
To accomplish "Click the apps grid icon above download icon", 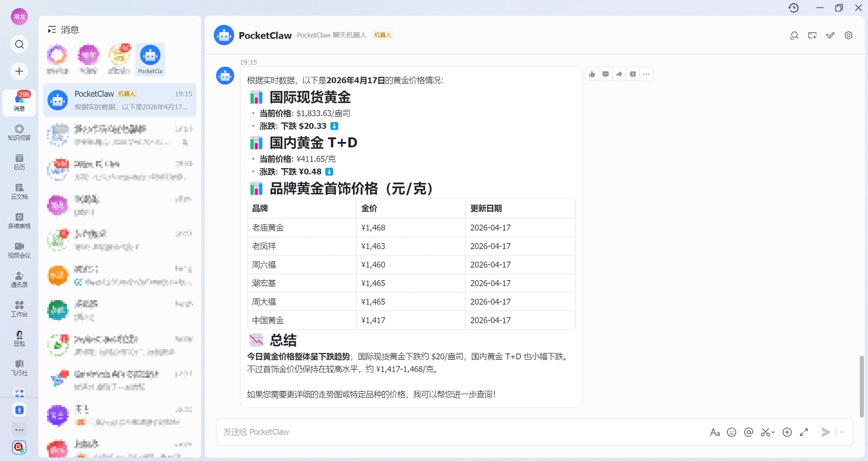I will [x=19, y=392].
